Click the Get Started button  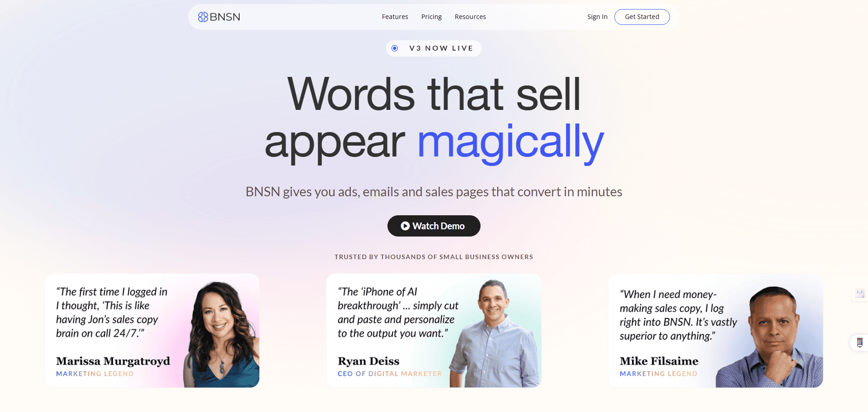642,17
